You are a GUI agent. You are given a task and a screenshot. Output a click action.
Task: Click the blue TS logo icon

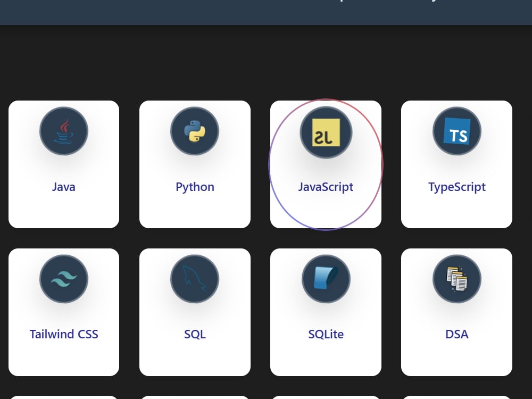click(457, 131)
